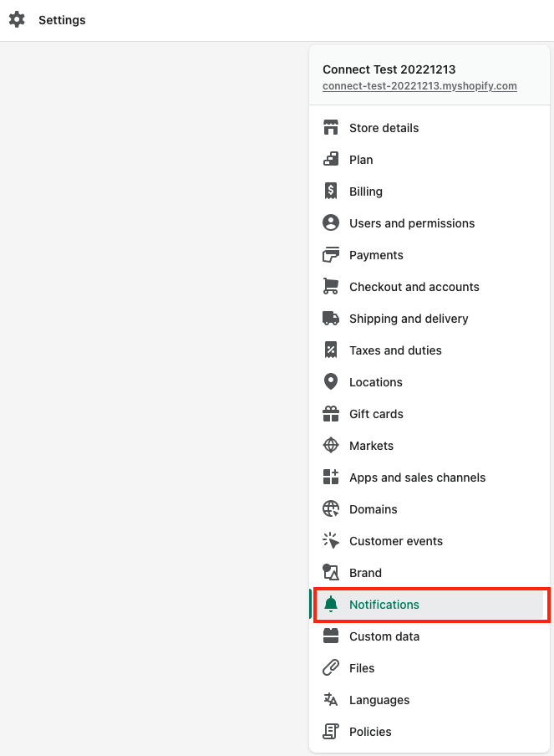Select the Domains menu item
The image size is (554, 756).
coord(373,509)
